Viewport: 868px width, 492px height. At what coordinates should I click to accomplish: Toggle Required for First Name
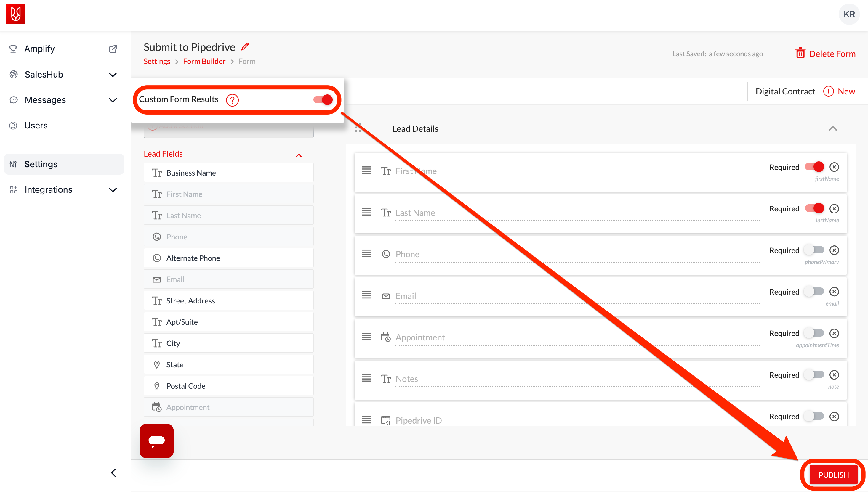tap(814, 167)
